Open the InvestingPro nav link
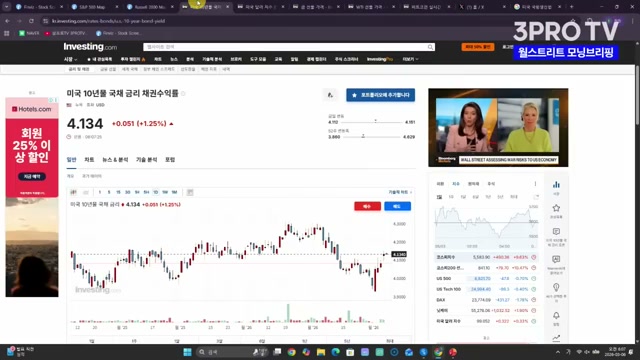640x360 pixels. coord(380,60)
